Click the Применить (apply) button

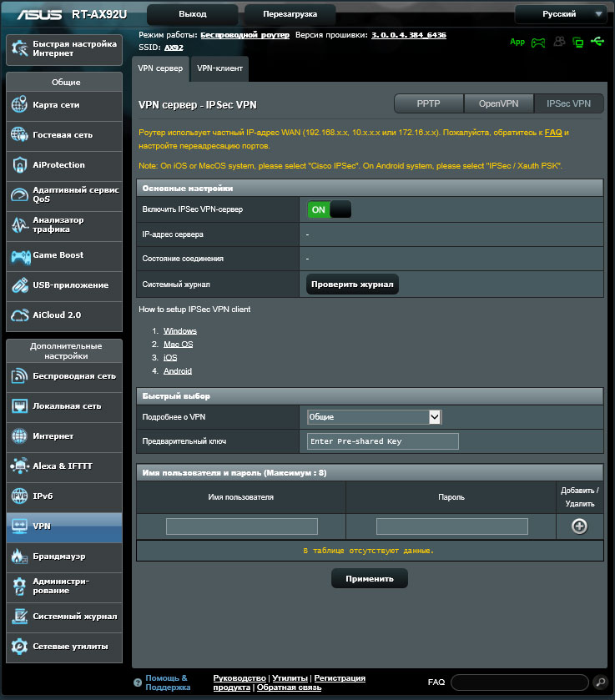tap(370, 578)
